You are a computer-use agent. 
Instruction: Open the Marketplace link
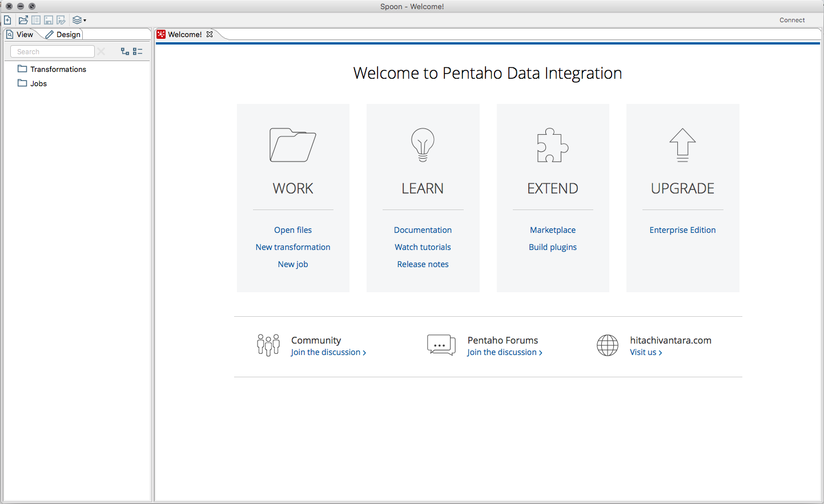[553, 230]
